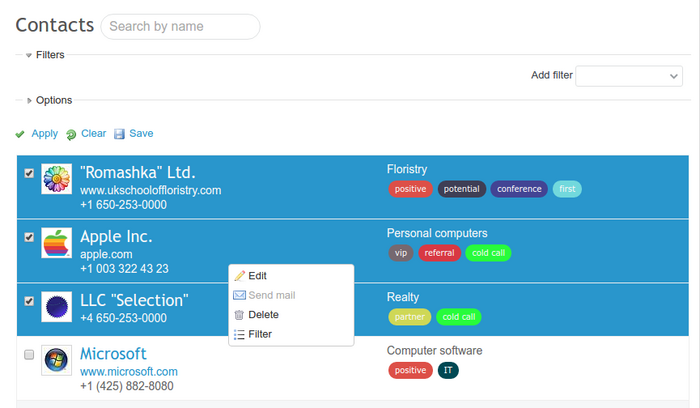Image resolution: width=700 pixels, height=408 pixels.
Task: Click the LLC Selection seal logo
Action: click(56, 308)
